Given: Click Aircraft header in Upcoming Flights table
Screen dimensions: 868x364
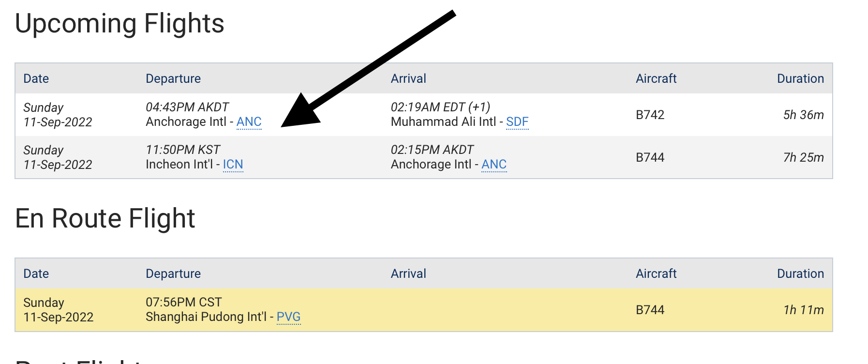Looking at the screenshot, I should [x=656, y=79].
